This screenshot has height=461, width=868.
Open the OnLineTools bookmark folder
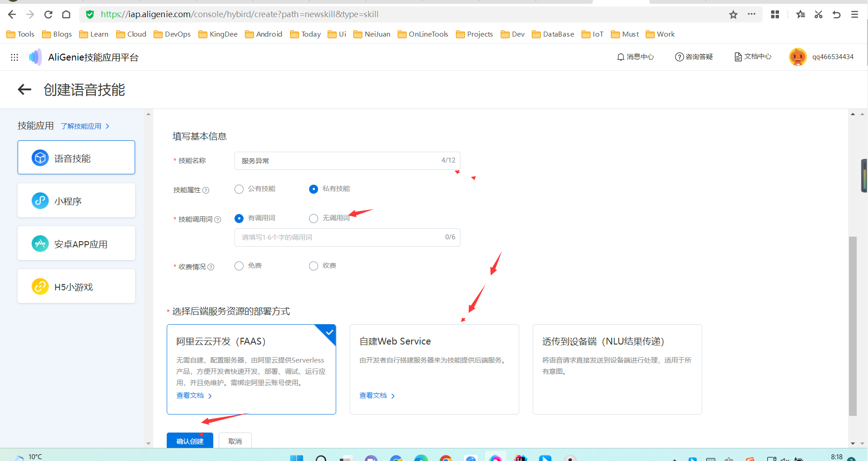(x=423, y=34)
